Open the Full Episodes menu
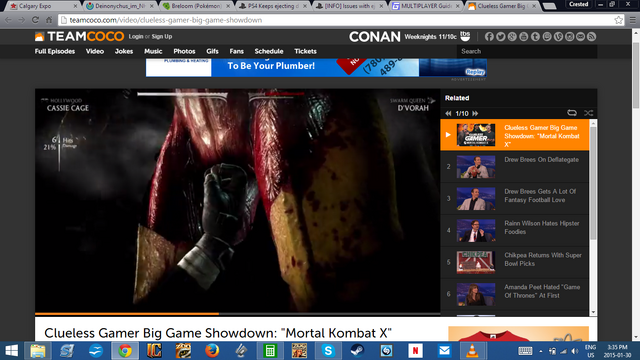640x360 pixels. point(55,51)
